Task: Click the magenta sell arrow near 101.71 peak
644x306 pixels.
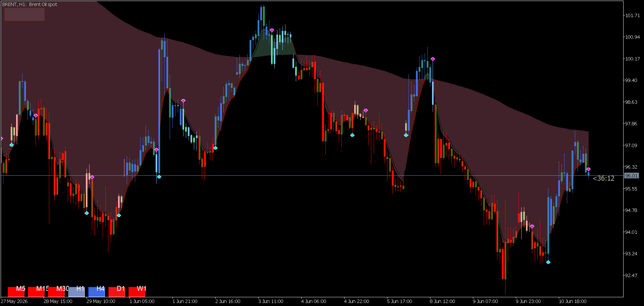Action: coord(272,30)
